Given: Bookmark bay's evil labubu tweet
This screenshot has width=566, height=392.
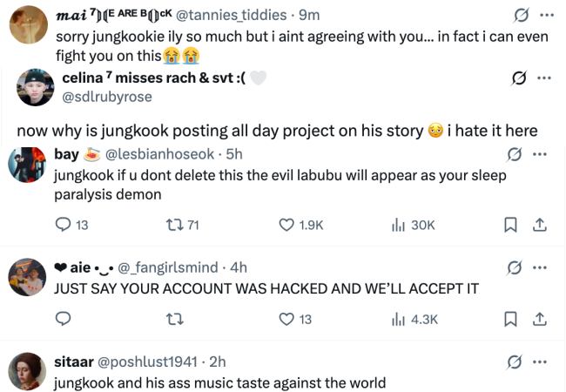Looking at the screenshot, I should pyautogui.click(x=511, y=225).
